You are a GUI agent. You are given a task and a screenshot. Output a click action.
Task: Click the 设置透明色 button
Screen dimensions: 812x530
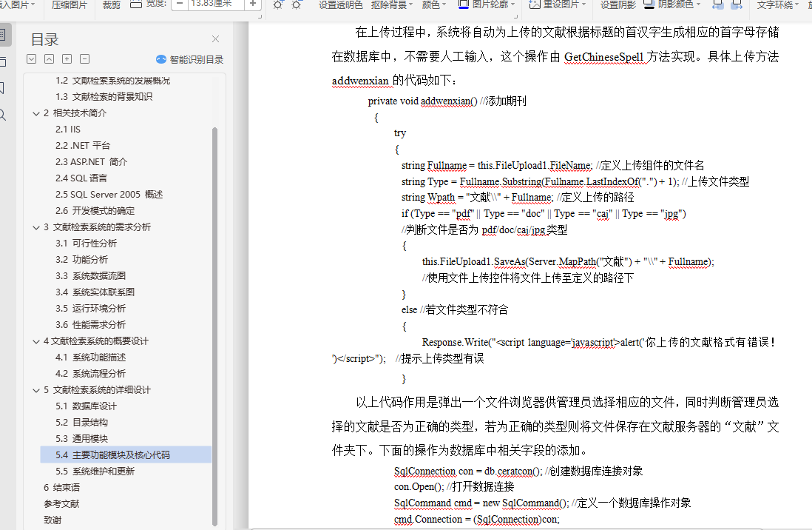[340, 4]
